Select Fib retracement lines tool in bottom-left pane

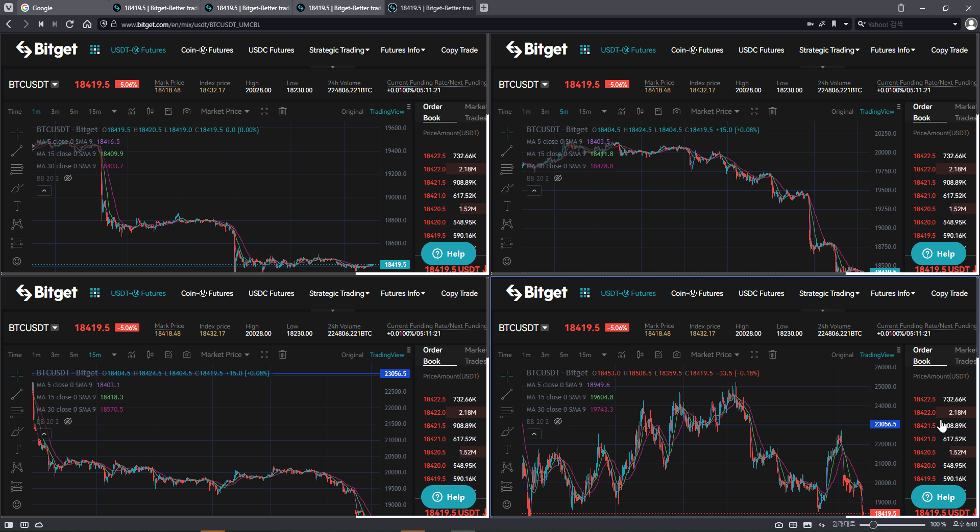[17, 413]
